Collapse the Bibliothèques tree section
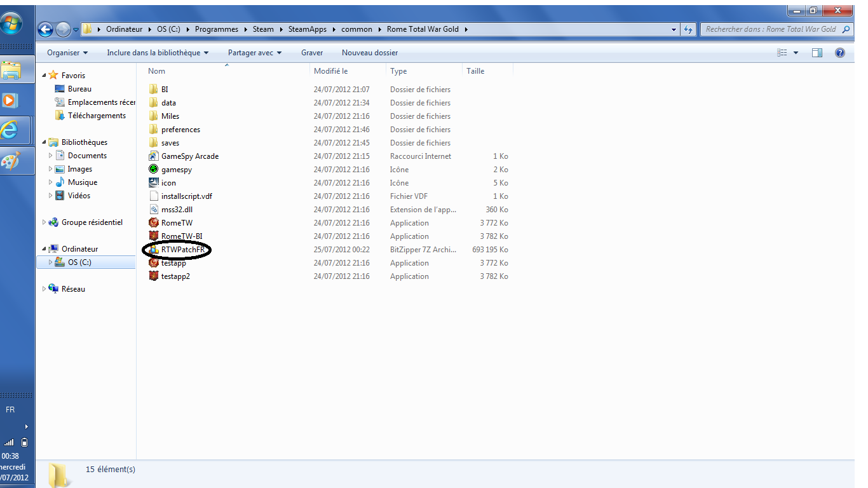The image size is (868, 488). [44, 142]
